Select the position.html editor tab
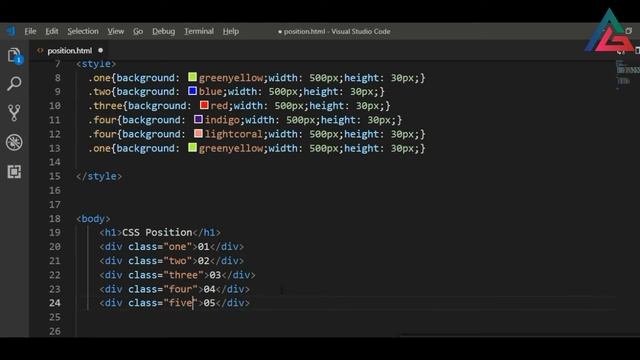The width and height of the screenshot is (640, 360). pos(69,51)
